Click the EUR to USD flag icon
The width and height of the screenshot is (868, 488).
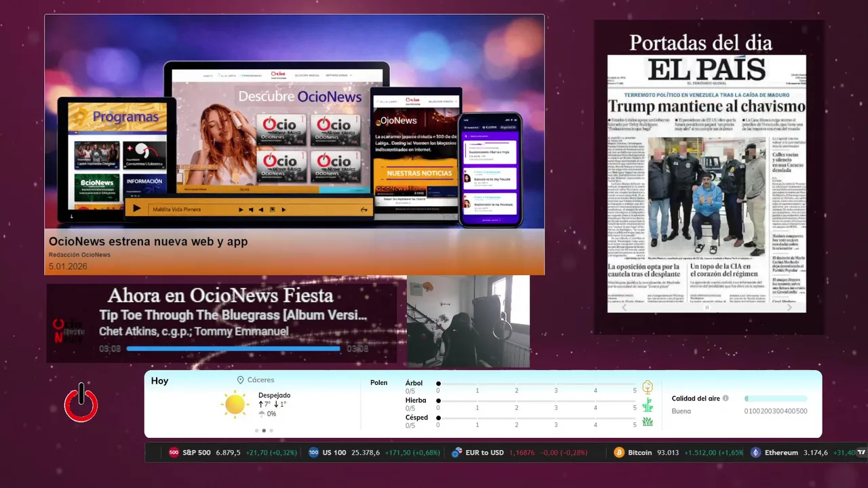(x=456, y=453)
